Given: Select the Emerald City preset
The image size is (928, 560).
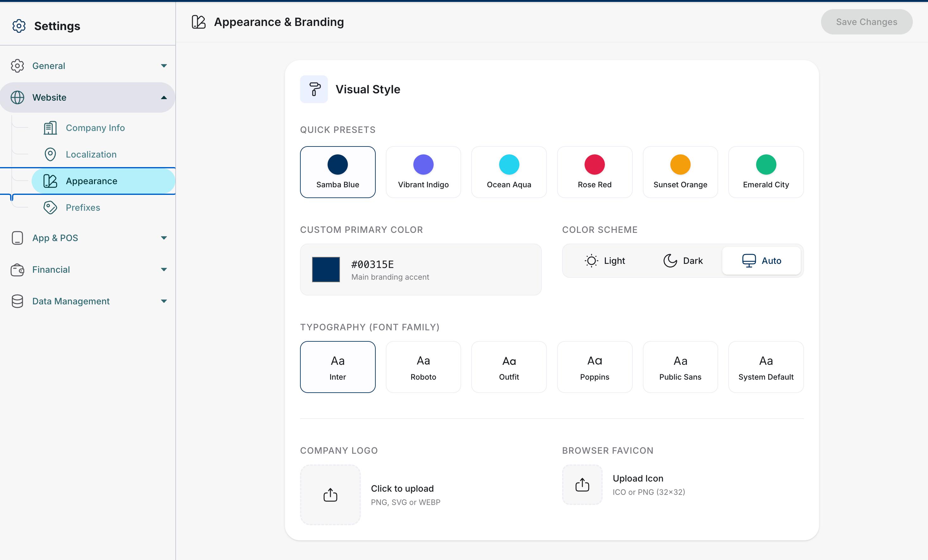Looking at the screenshot, I should tap(766, 172).
